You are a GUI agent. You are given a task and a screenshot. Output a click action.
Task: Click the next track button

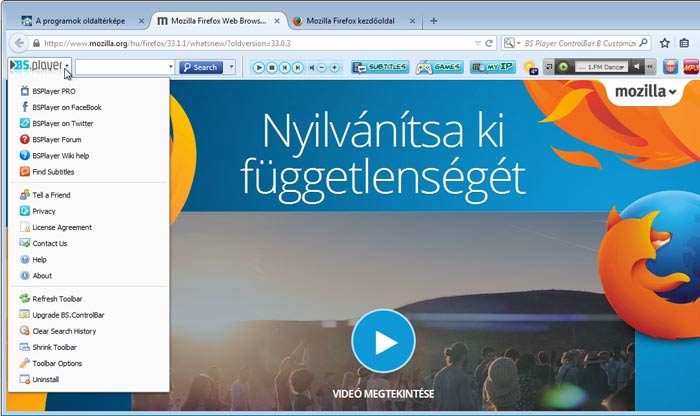coord(297,67)
